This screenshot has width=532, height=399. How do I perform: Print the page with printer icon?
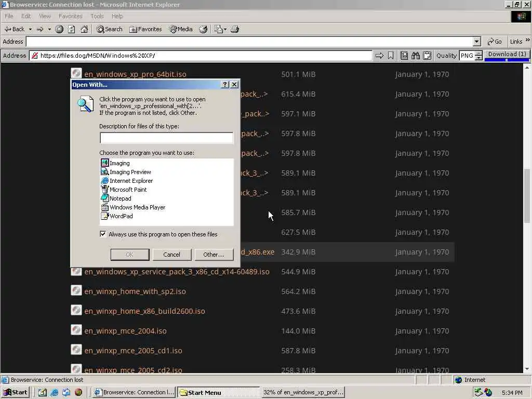point(235,29)
